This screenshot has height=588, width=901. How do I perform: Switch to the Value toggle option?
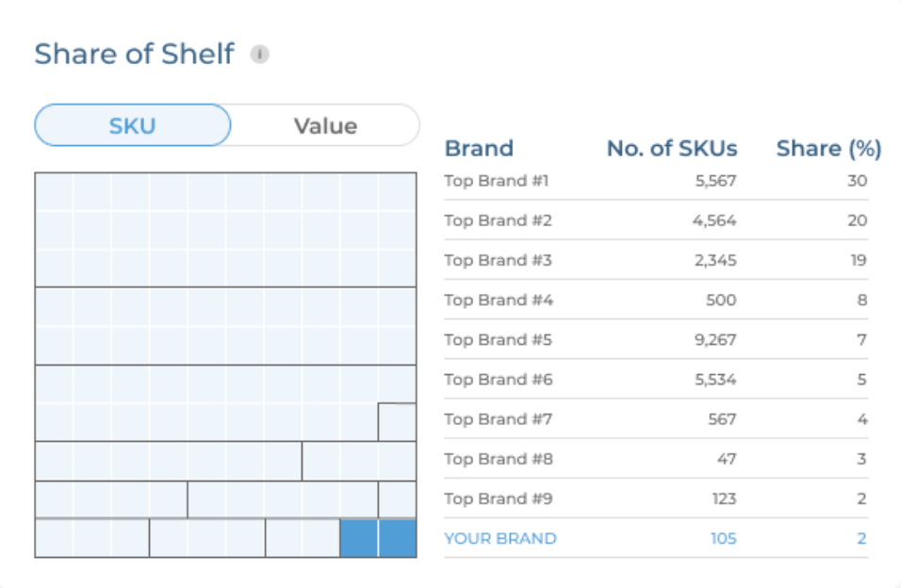pos(325,125)
